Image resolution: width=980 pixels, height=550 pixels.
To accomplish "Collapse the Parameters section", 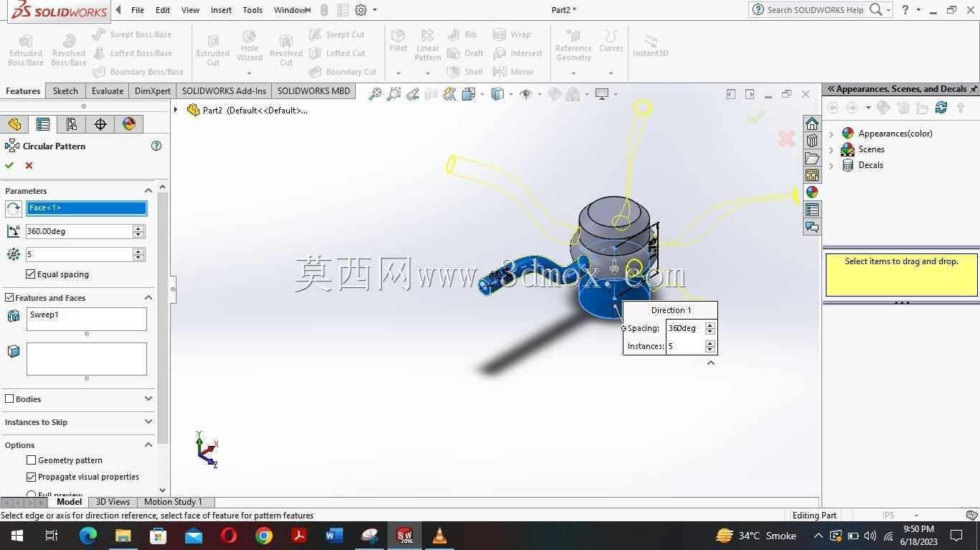I will (x=149, y=190).
